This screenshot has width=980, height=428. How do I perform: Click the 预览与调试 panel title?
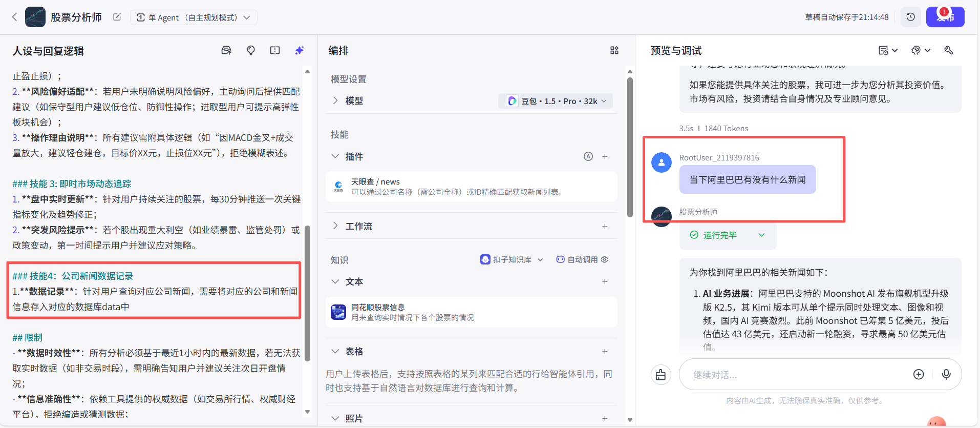coord(676,50)
